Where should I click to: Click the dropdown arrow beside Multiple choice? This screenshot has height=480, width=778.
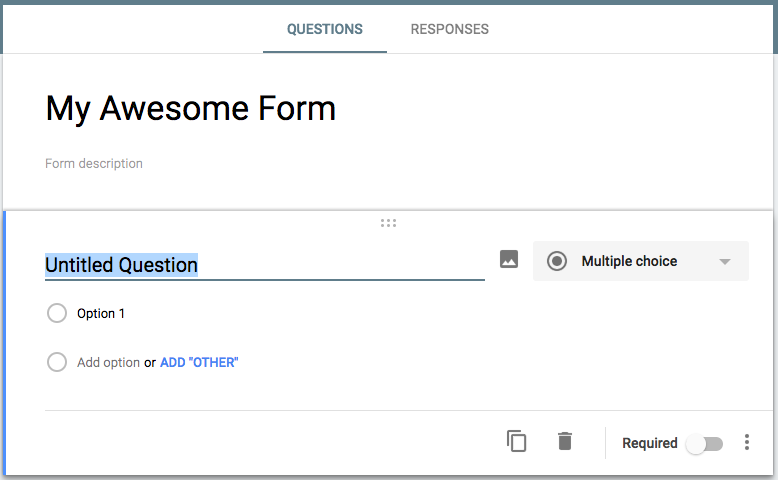coord(725,262)
